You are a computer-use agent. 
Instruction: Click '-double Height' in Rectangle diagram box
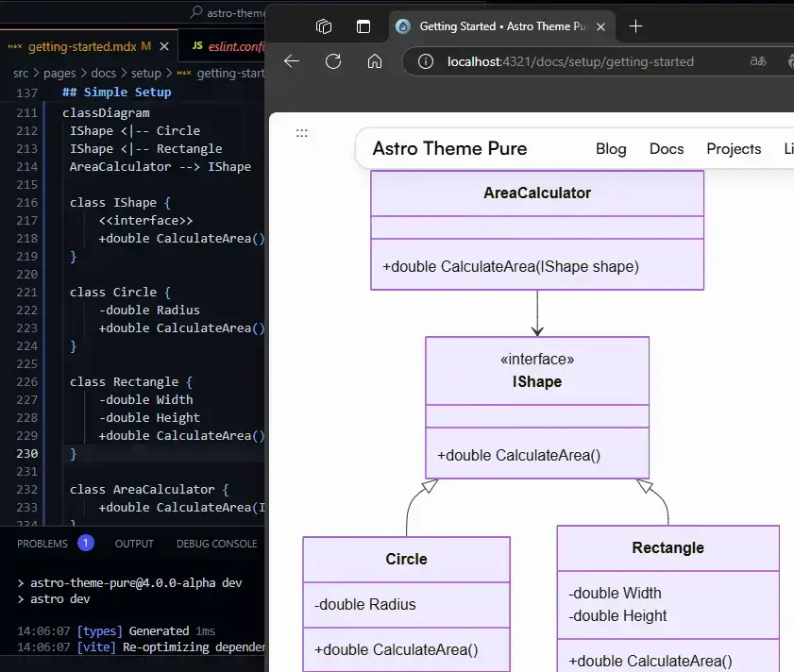(x=617, y=615)
